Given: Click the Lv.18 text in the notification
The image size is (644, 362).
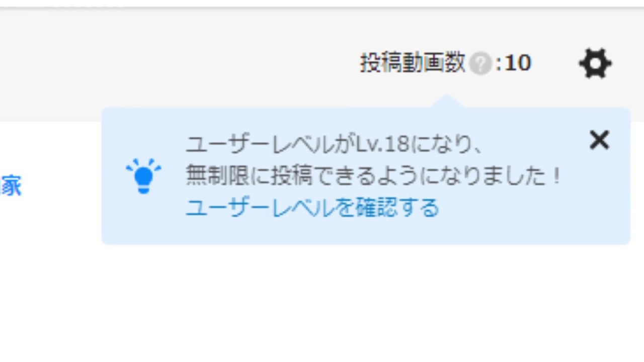Looking at the screenshot, I should [383, 145].
